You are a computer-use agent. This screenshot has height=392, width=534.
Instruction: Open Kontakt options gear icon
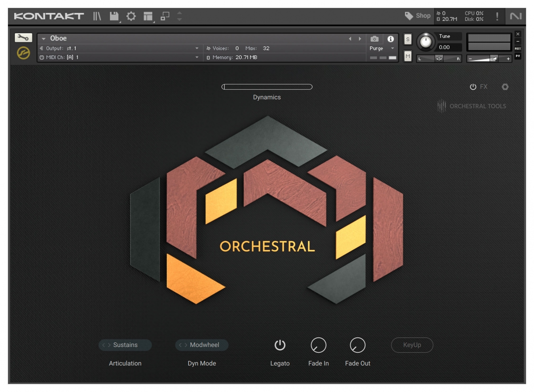pyautogui.click(x=131, y=16)
